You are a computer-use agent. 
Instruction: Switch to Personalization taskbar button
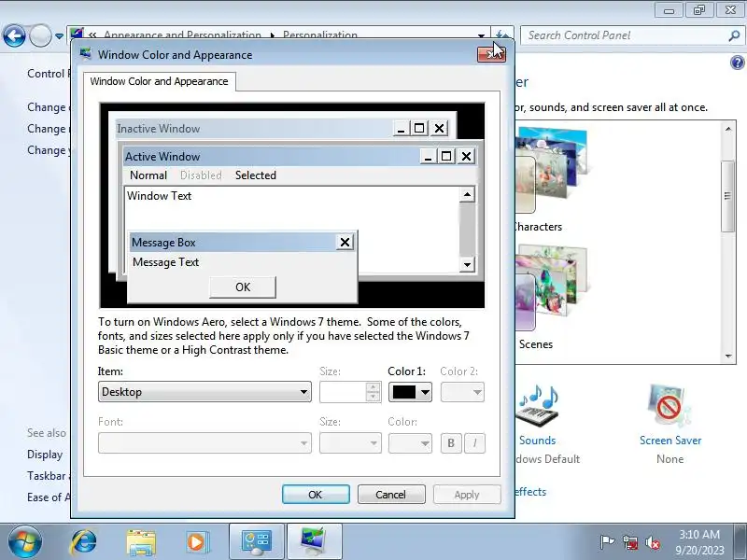pos(315,542)
